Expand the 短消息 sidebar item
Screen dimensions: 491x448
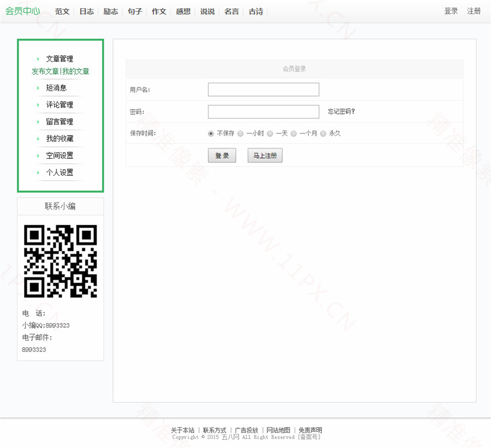(56, 88)
